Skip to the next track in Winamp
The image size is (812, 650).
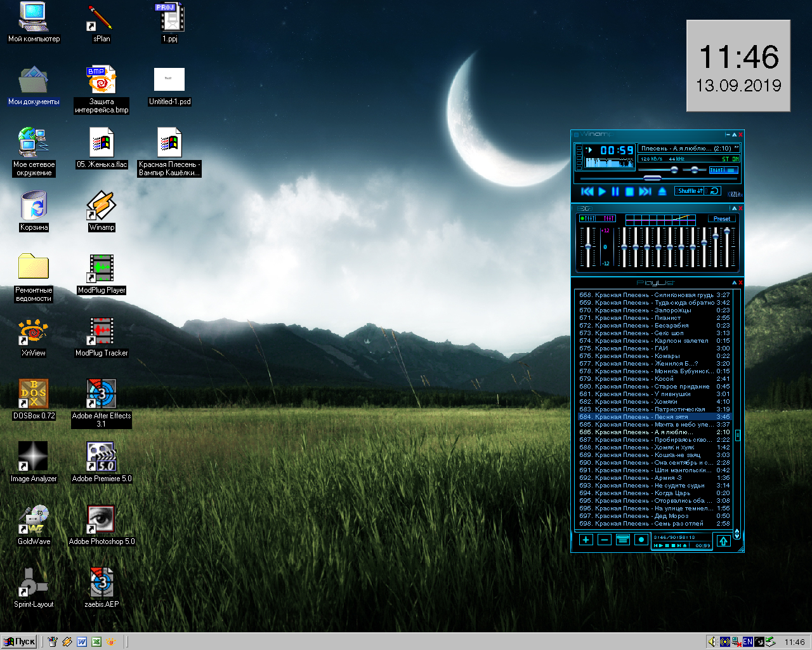[645, 191]
